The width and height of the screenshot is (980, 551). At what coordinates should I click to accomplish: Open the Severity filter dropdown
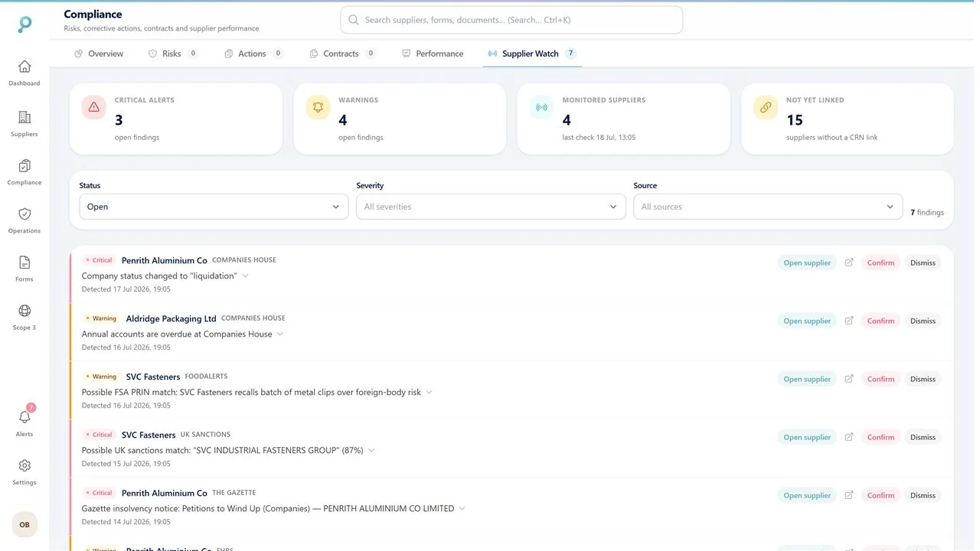491,207
